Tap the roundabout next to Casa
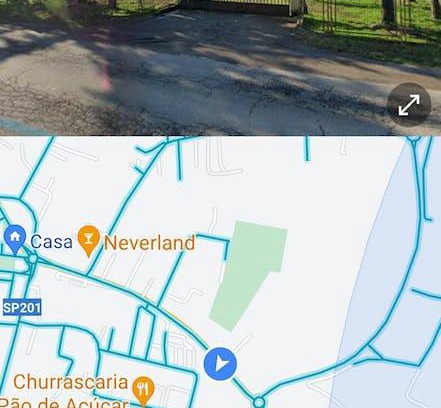The width and height of the screenshot is (441, 408). click(33, 258)
